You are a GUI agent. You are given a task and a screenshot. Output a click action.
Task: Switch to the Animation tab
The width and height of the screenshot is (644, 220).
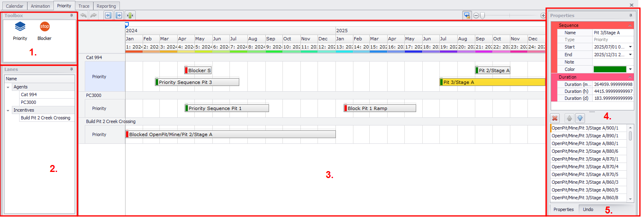(x=40, y=6)
